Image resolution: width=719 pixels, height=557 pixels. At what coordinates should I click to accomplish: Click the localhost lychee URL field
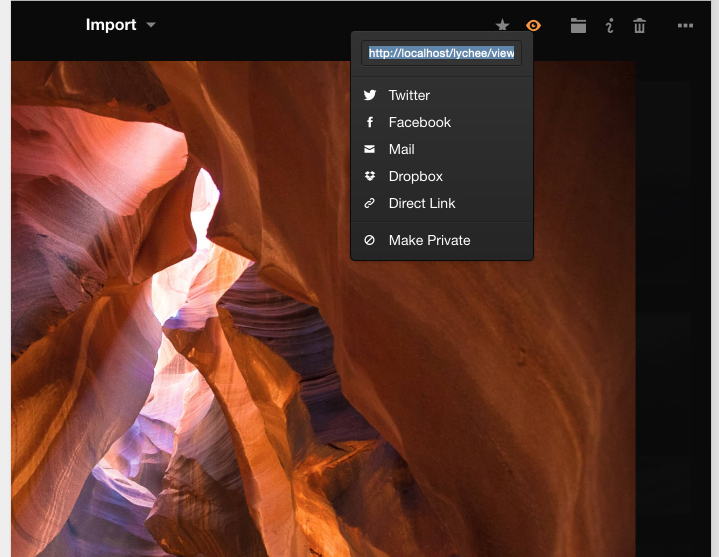point(441,53)
